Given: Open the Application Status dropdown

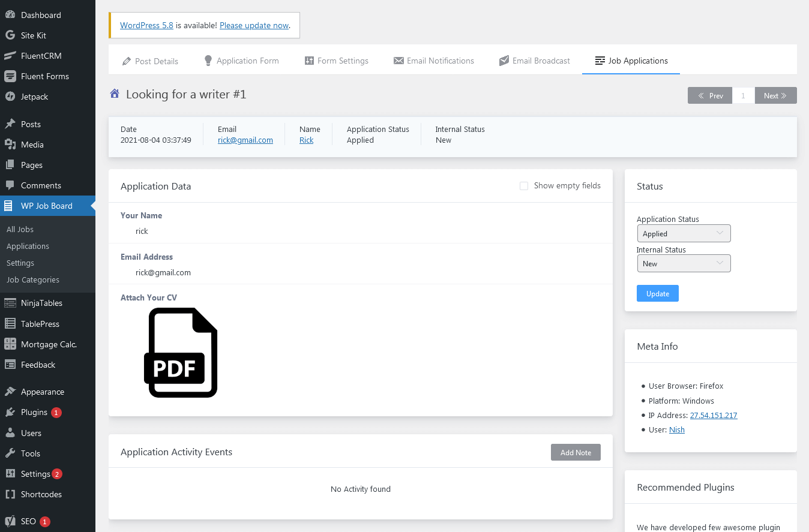Looking at the screenshot, I should click(684, 233).
